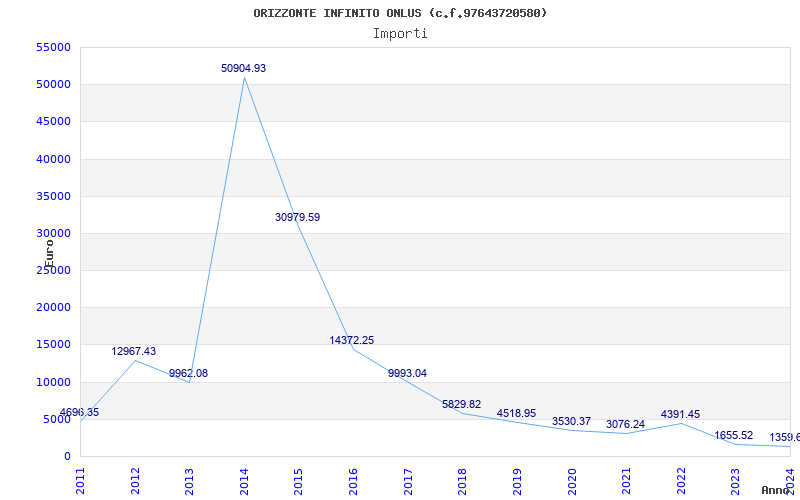
Task: Click the 20000 y-axis label
Action: (53, 308)
